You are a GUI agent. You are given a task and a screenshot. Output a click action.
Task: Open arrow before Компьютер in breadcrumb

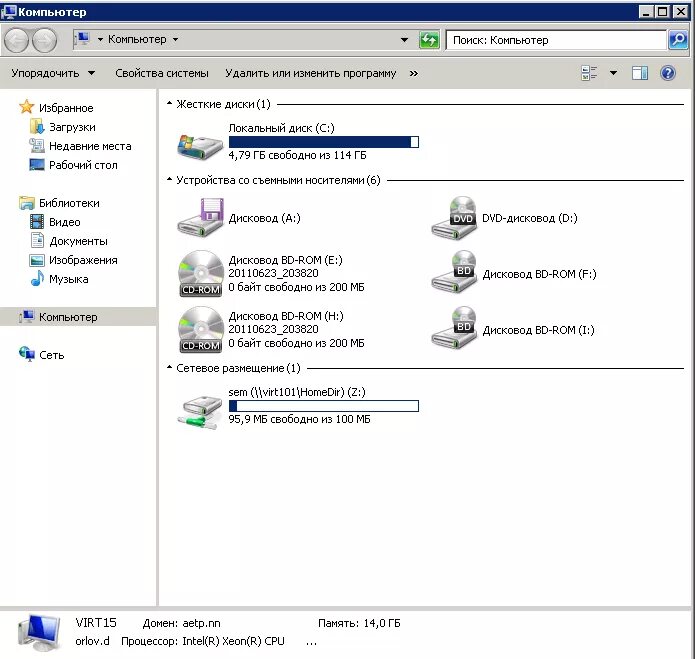click(x=100, y=39)
